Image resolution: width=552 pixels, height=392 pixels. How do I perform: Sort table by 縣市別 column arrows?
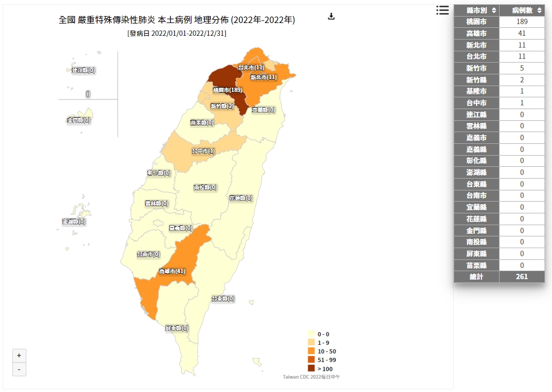(x=494, y=10)
